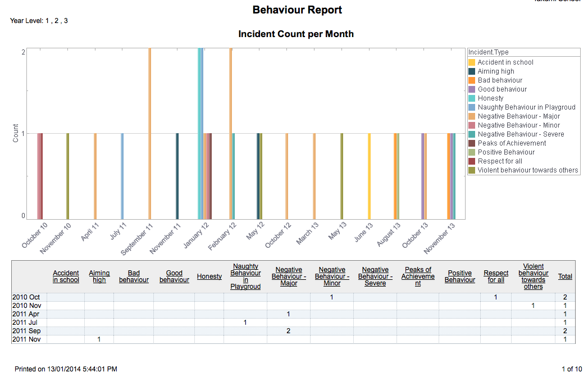This screenshot has width=588, height=381.
Task: Click the January 12 x-axis label
Action: click(x=196, y=235)
